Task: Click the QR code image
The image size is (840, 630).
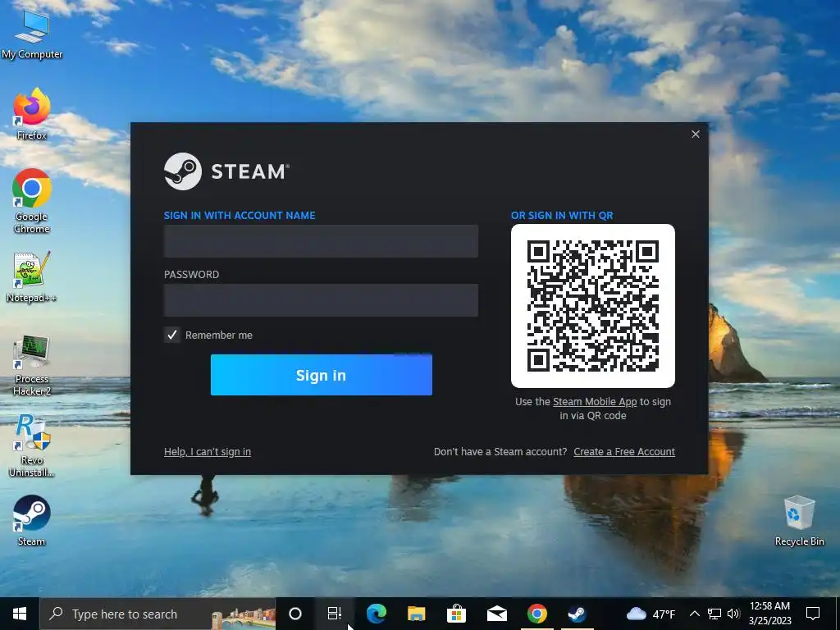Action: click(x=593, y=306)
